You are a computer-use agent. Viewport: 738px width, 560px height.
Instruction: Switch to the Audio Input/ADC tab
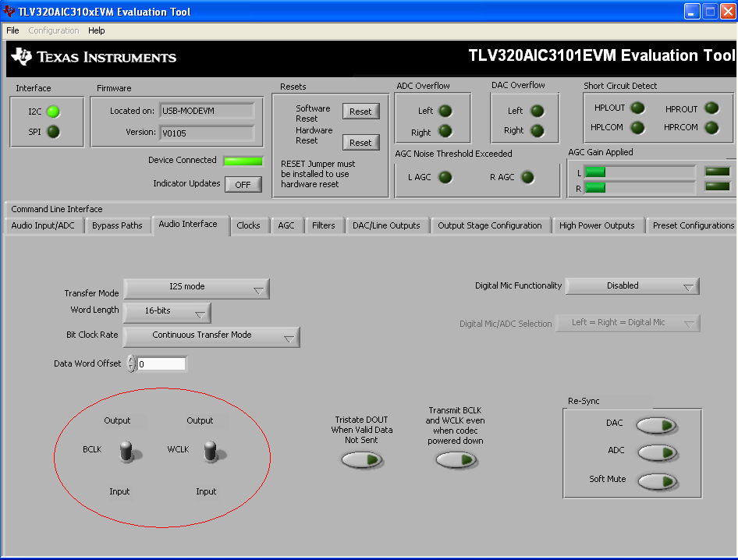[43, 225]
